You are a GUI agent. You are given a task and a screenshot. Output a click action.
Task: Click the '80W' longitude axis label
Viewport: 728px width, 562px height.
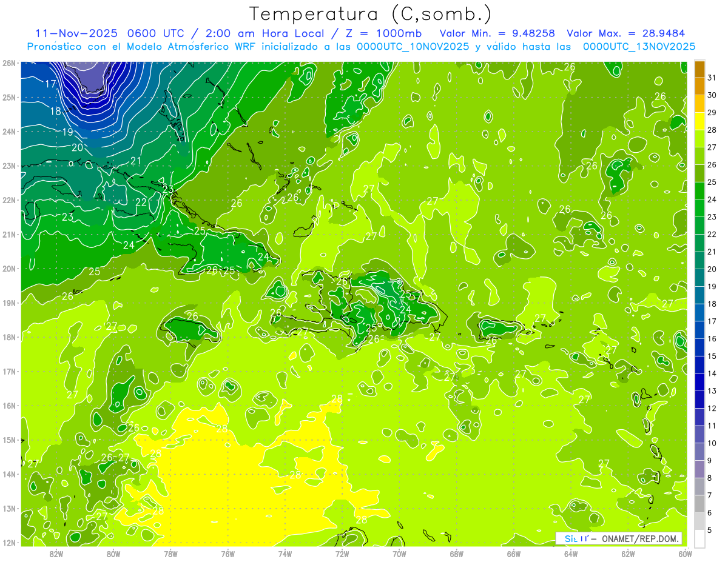point(113,554)
